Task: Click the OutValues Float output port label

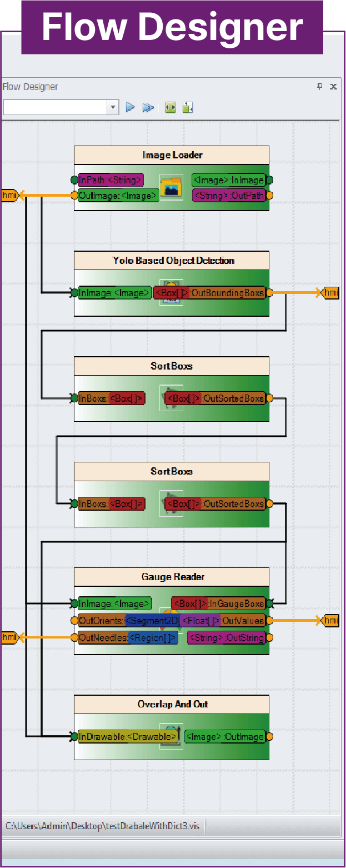Action: pos(222,621)
